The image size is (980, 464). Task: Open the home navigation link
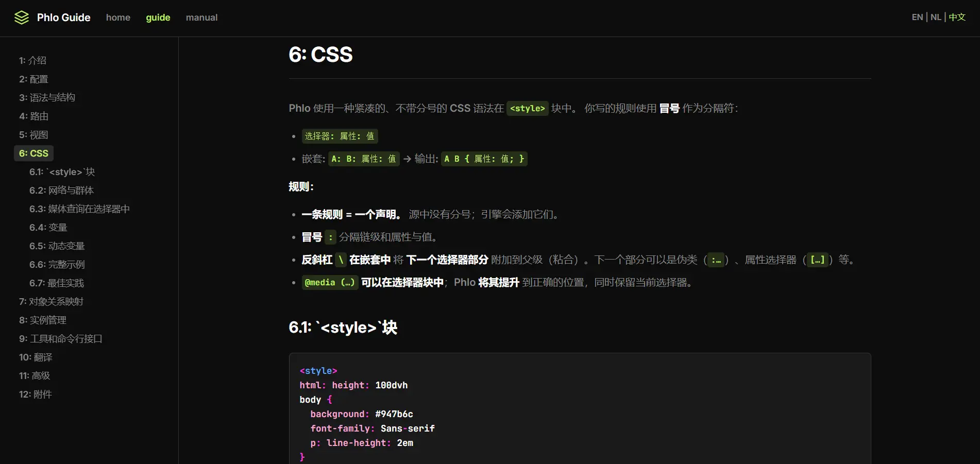118,18
